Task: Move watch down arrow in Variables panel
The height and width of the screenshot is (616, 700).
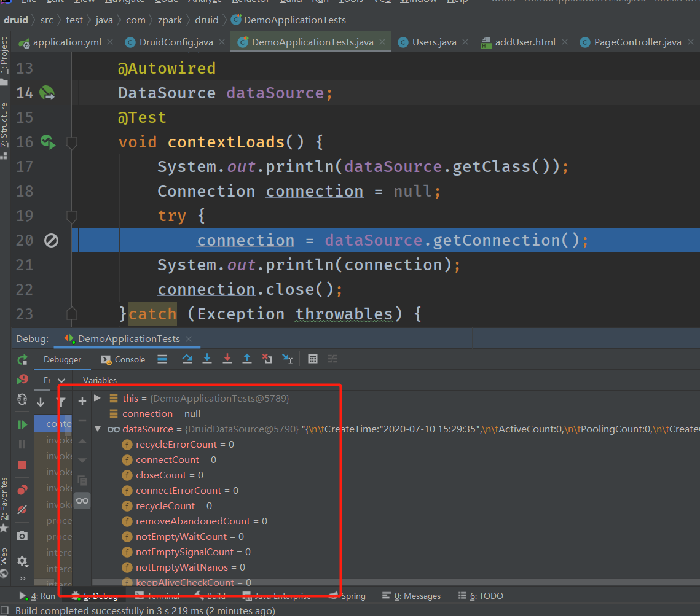Action: point(82,461)
